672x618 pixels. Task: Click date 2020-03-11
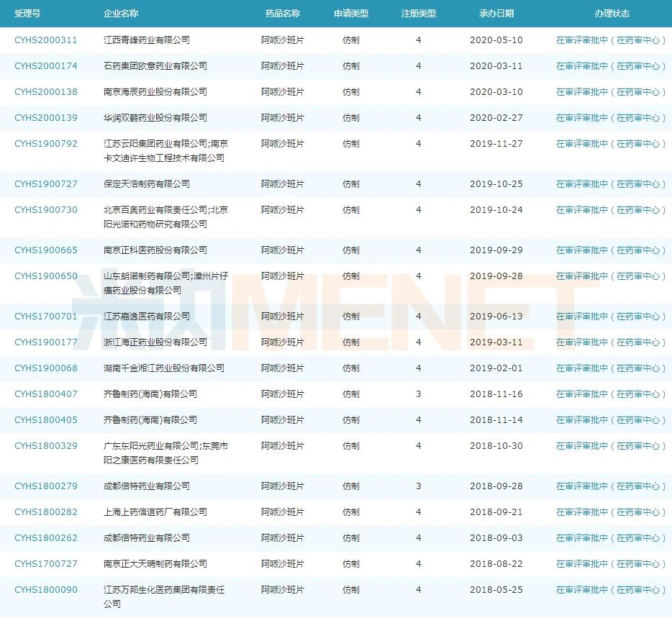[x=496, y=66]
